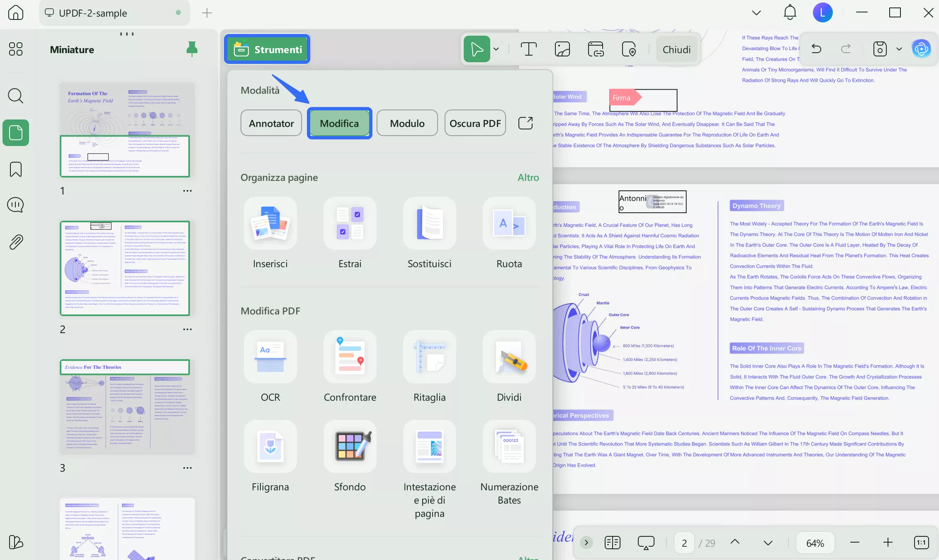Click Altro link beside Organizza pagine

(528, 178)
